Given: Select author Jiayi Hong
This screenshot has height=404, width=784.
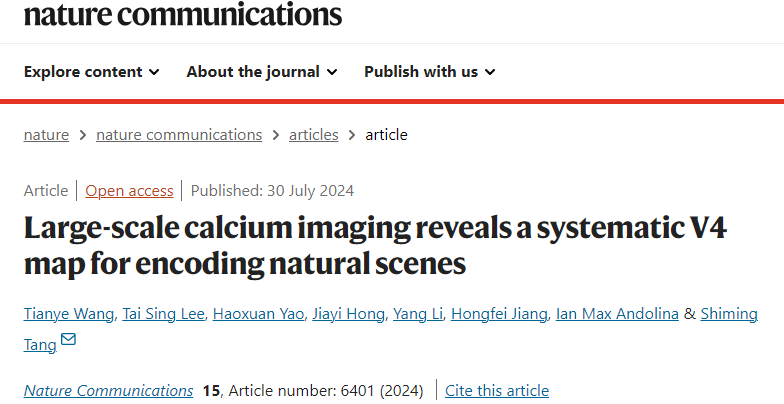Looking at the screenshot, I should (348, 314).
